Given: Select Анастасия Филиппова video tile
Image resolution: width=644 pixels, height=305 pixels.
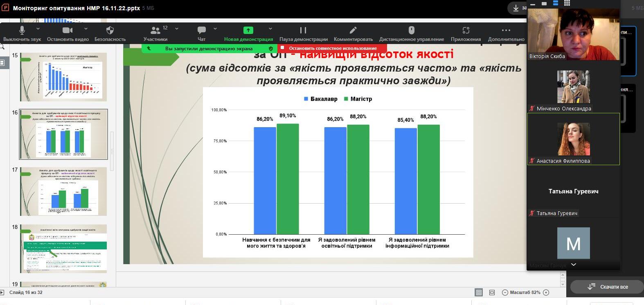Looking at the screenshot, I should [x=574, y=139].
